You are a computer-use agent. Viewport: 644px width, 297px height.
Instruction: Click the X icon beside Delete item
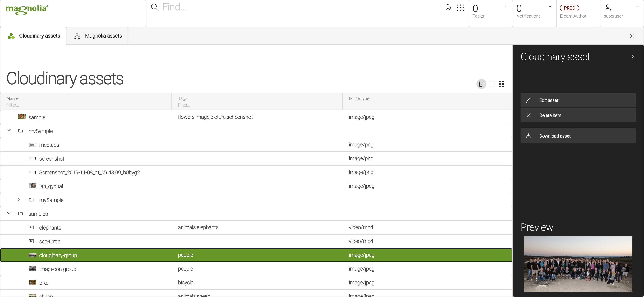coord(528,115)
